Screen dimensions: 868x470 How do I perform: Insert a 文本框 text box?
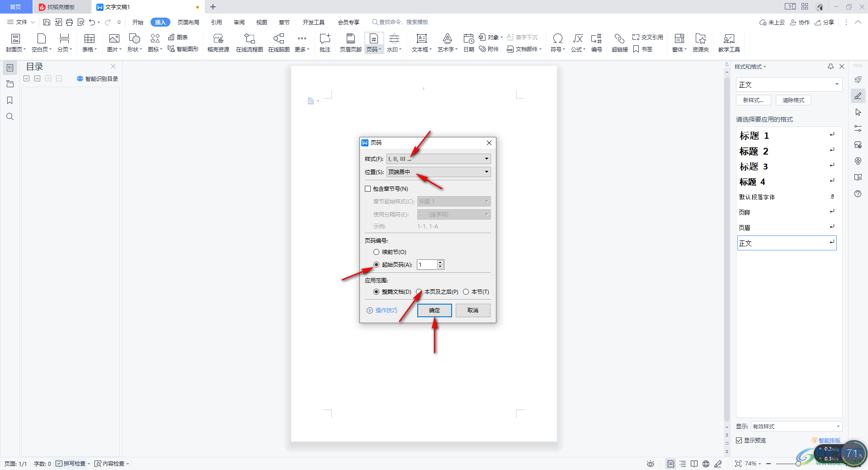tap(422, 43)
